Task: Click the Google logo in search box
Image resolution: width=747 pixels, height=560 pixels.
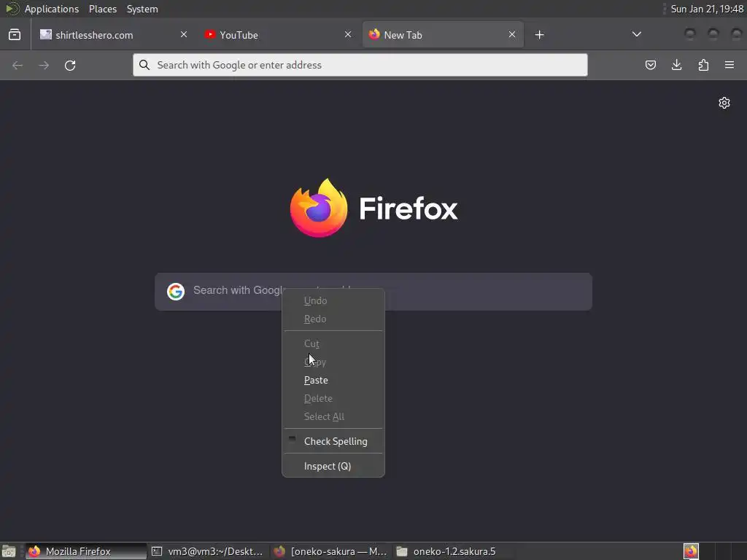Action: click(x=176, y=292)
